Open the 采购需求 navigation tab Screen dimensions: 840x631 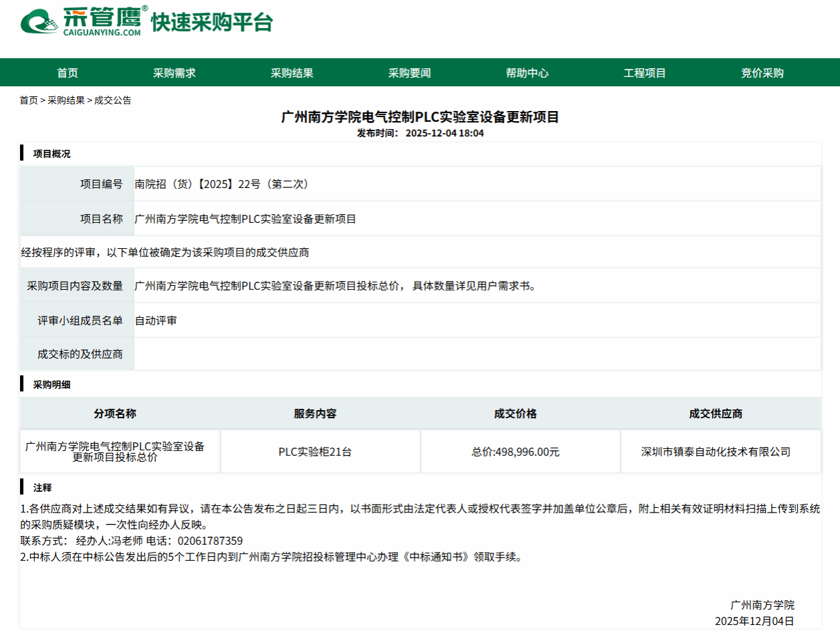pos(175,73)
